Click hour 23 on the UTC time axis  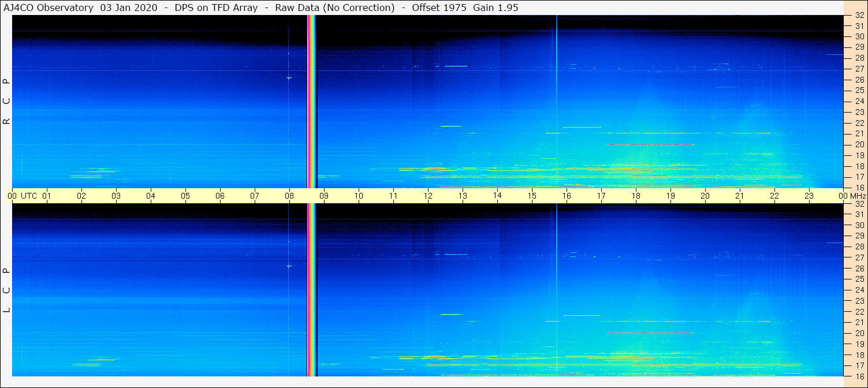click(809, 196)
